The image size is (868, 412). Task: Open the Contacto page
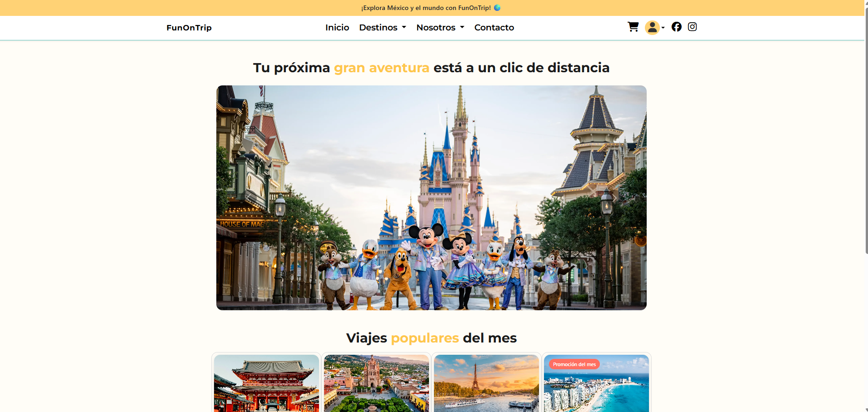(x=494, y=27)
